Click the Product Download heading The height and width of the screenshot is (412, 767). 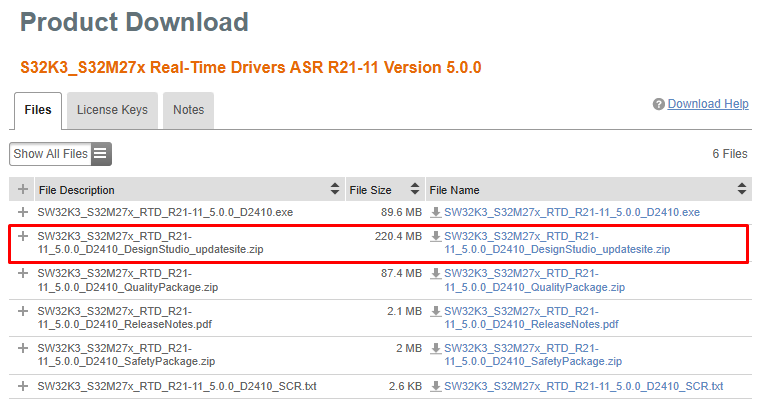135,23
